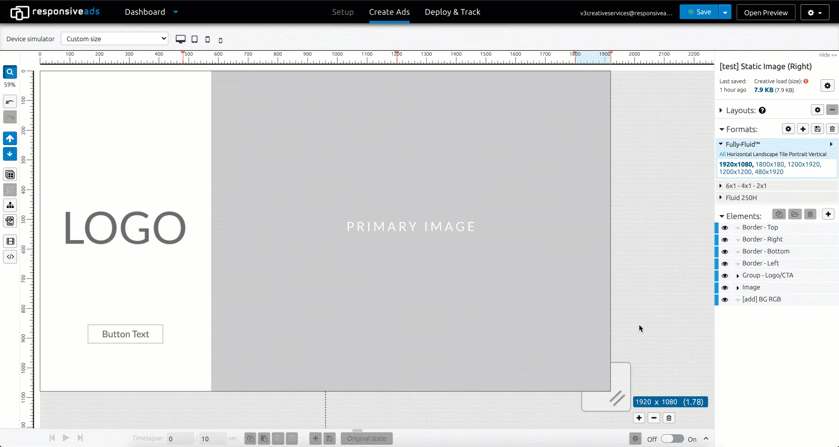Click the canvas resize handle corner
This screenshot has height=447, width=839.
(616, 398)
